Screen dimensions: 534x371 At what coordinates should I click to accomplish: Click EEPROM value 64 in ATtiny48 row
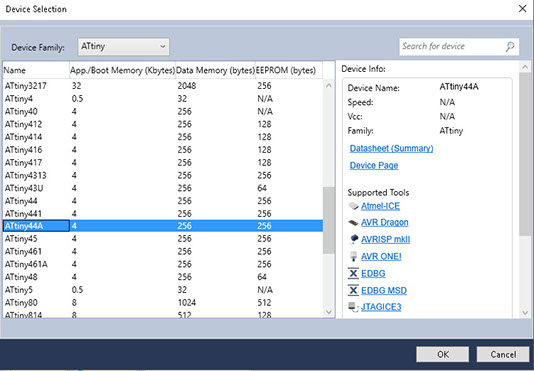click(x=262, y=277)
